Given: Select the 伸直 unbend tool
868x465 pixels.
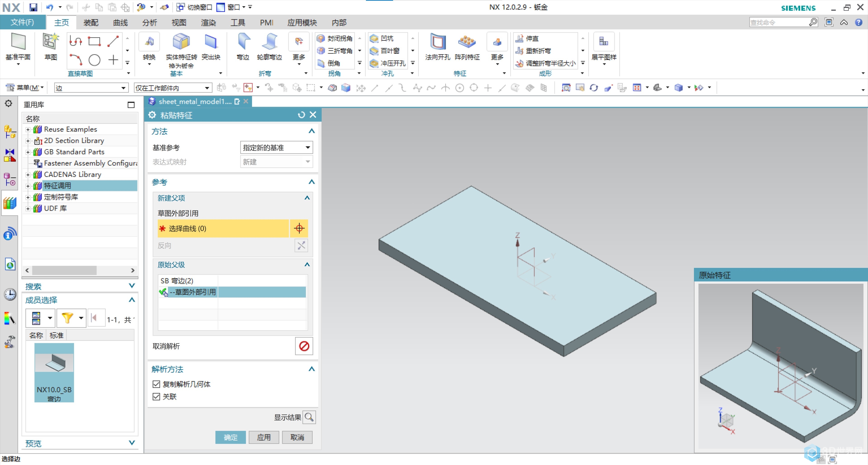Looking at the screenshot, I should click(x=528, y=39).
